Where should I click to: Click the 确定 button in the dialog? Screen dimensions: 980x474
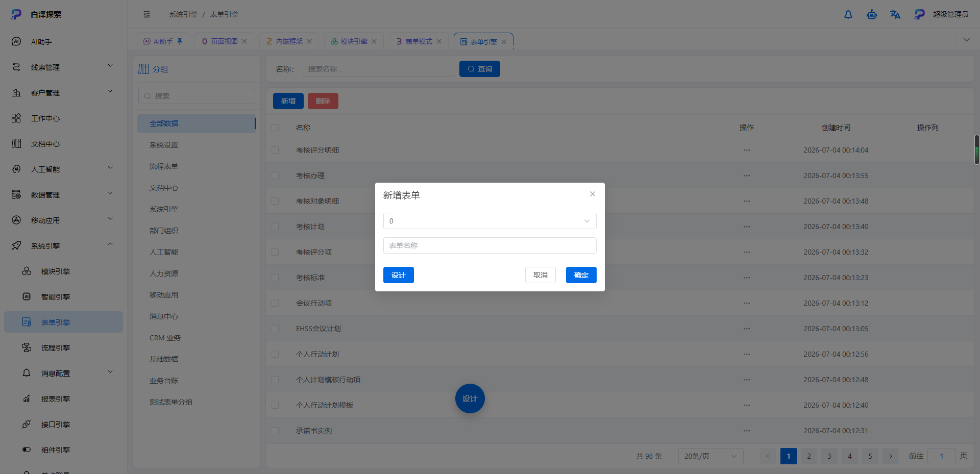(581, 275)
